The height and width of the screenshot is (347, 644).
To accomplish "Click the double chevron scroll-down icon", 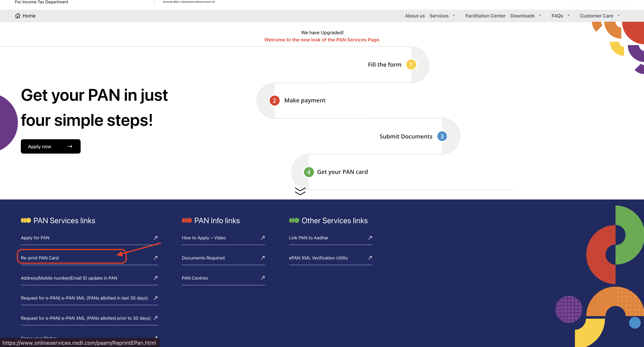I will click(300, 191).
